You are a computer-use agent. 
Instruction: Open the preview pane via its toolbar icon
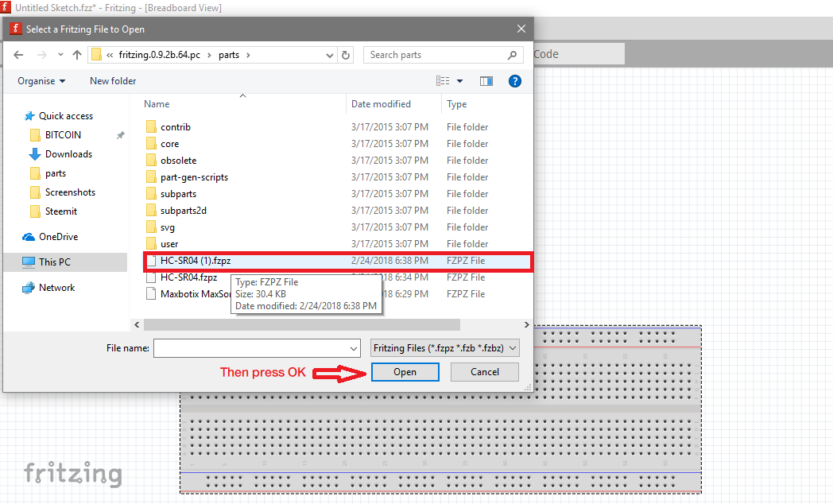coord(486,80)
